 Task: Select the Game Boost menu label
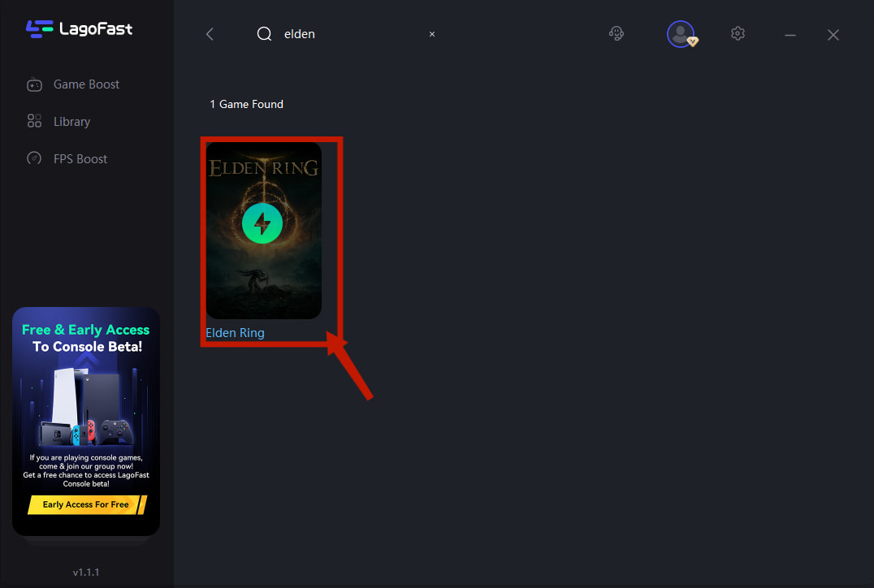(x=86, y=84)
